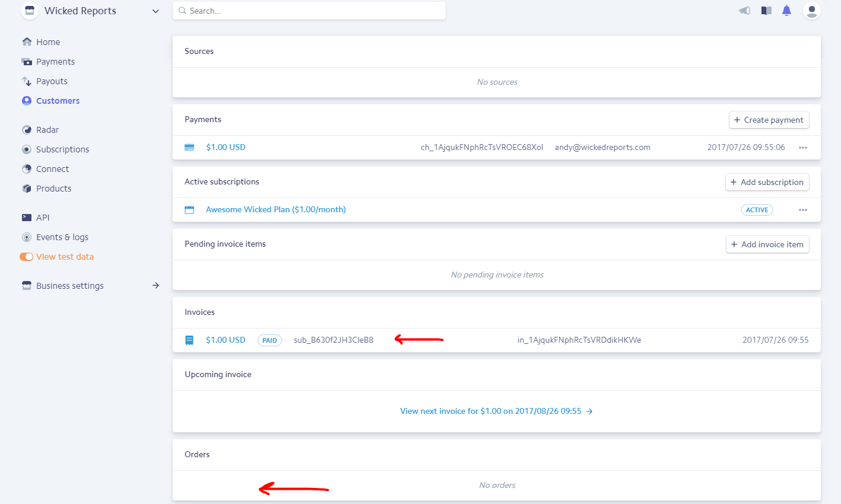Open Business settings in the sidebar

coord(69,286)
